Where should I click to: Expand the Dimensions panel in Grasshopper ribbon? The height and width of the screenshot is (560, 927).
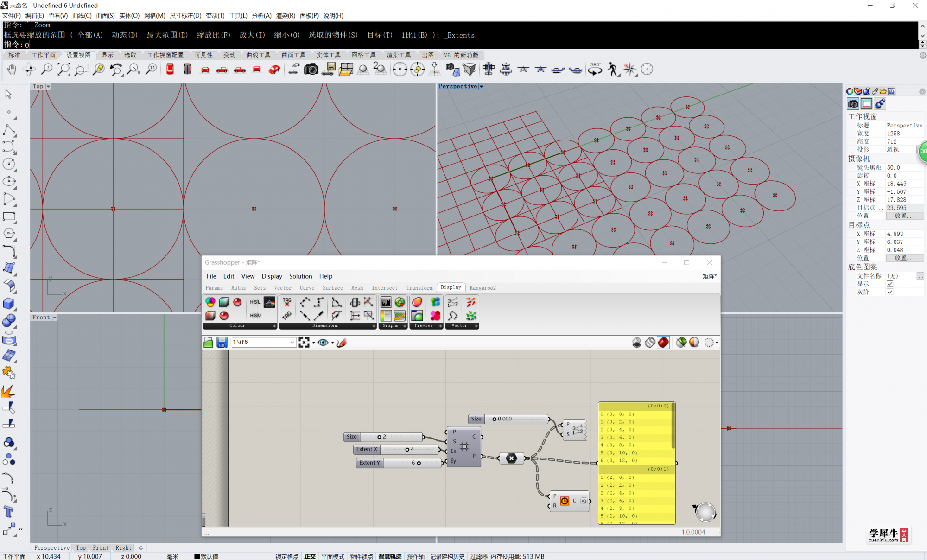(374, 326)
